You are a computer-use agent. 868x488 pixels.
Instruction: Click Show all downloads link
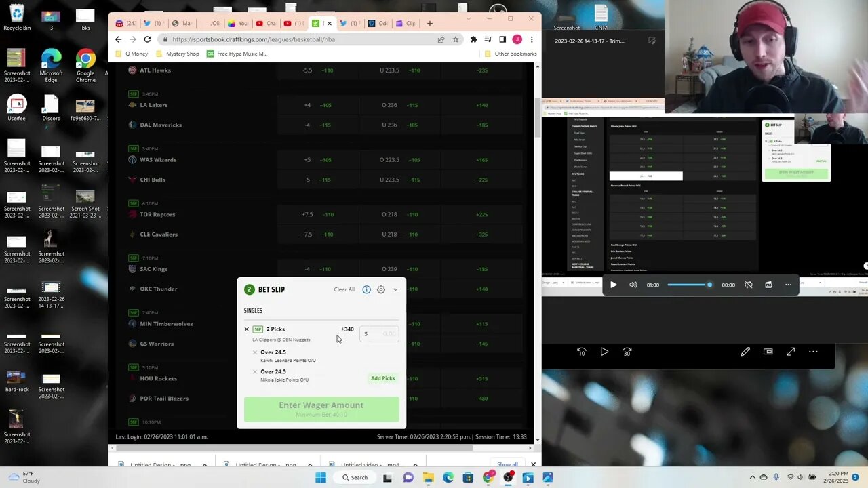[x=507, y=465]
